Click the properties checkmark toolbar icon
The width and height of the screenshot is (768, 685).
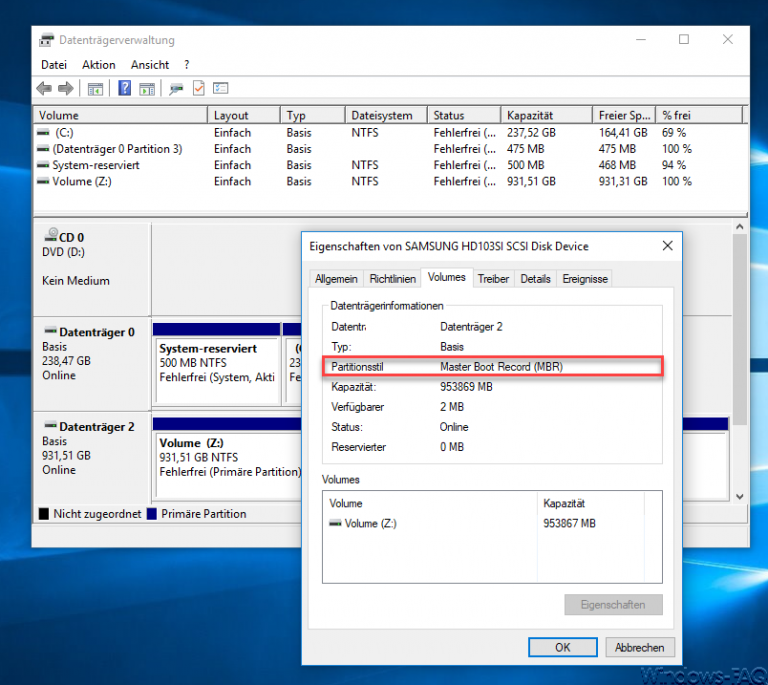pyautogui.click(x=199, y=88)
